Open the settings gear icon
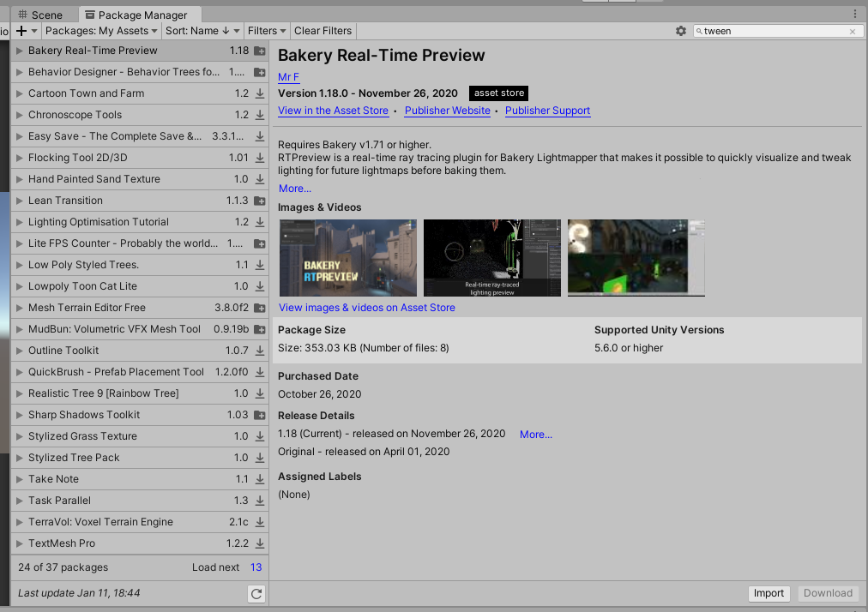 pos(681,31)
